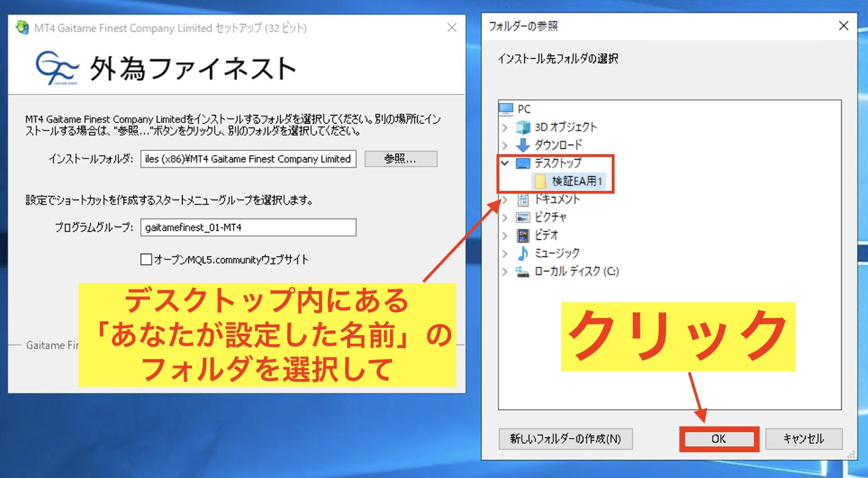This screenshot has height=478, width=868.
Task: Select the ミュージック label in tree
Action: [557, 253]
